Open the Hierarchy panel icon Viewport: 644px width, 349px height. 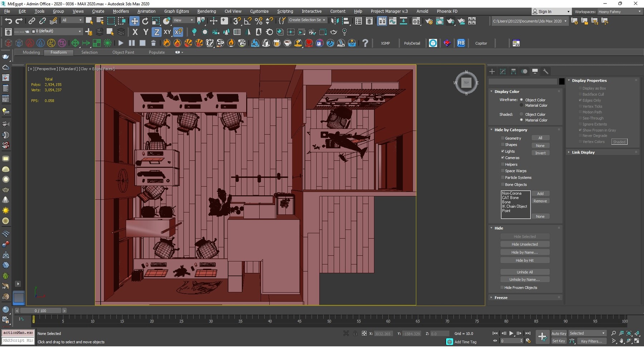click(x=513, y=72)
